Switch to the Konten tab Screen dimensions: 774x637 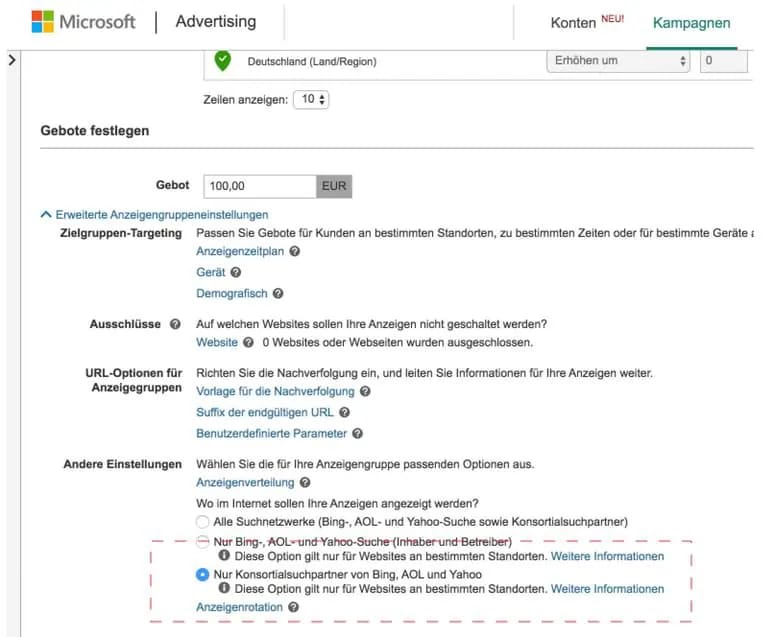tap(573, 23)
